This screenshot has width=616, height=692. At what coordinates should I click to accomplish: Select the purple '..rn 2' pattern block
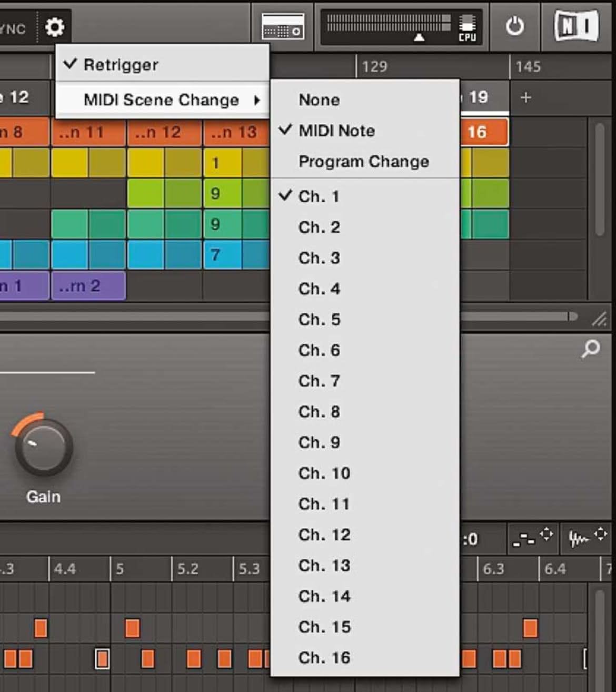pyautogui.click(x=88, y=286)
